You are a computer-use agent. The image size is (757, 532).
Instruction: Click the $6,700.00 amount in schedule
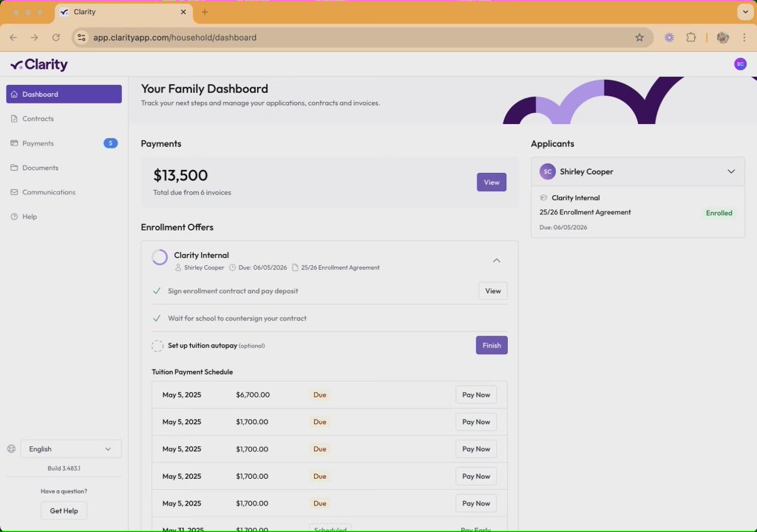[253, 395]
